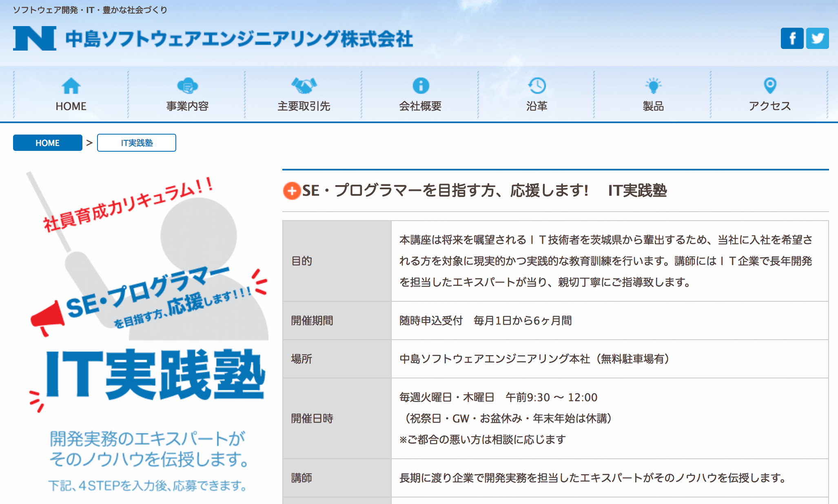Click the cloud icon above 事業内容
Viewport: 838px width, 504px height.
click(x=187, y=86)
